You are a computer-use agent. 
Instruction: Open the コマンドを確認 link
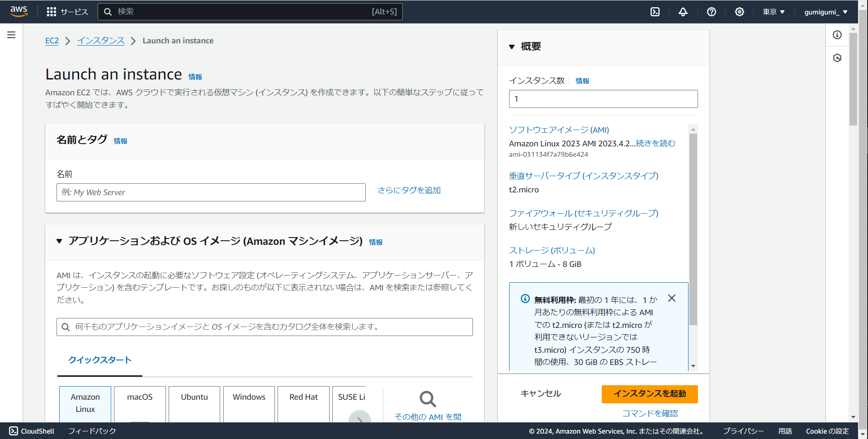[x=649, y=413]
